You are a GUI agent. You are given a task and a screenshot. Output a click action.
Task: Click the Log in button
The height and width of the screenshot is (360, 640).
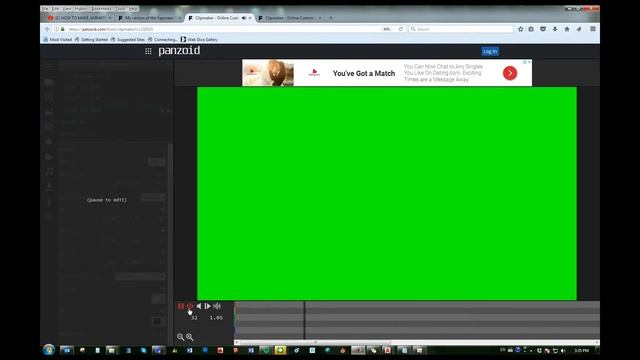(490, 51)
